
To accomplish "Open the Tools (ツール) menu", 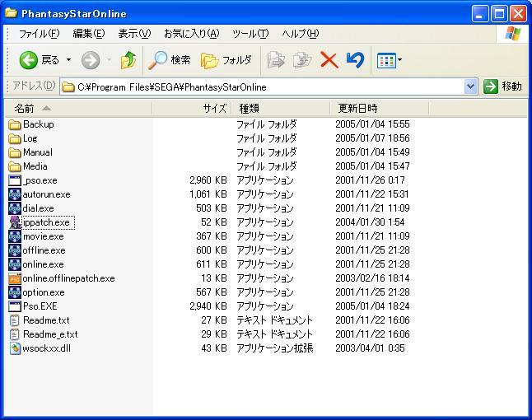I will [250, 34].
